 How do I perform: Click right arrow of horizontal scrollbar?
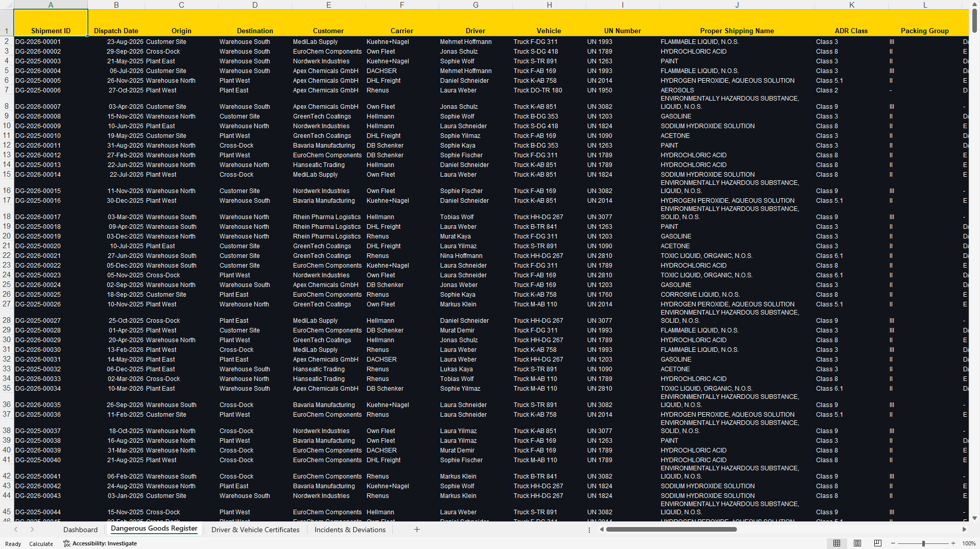(964, 530)
